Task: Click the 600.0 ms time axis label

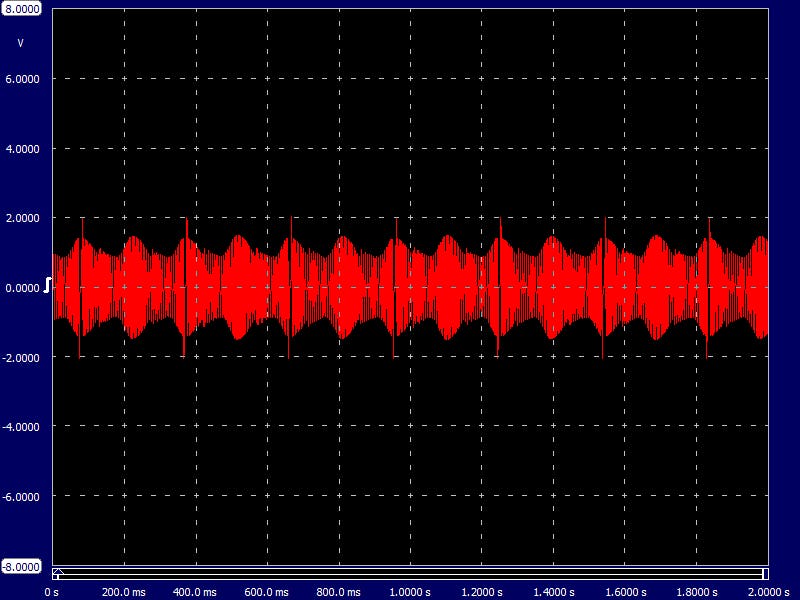Action: point(267,591)
